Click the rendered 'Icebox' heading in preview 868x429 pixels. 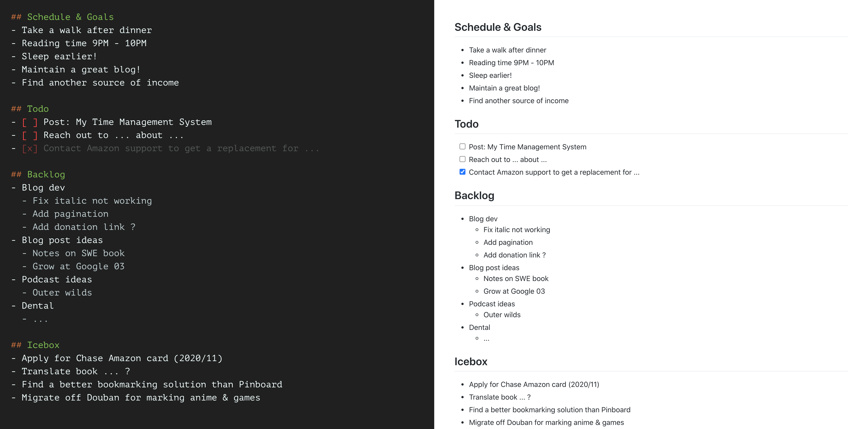[x=471, y=362]
